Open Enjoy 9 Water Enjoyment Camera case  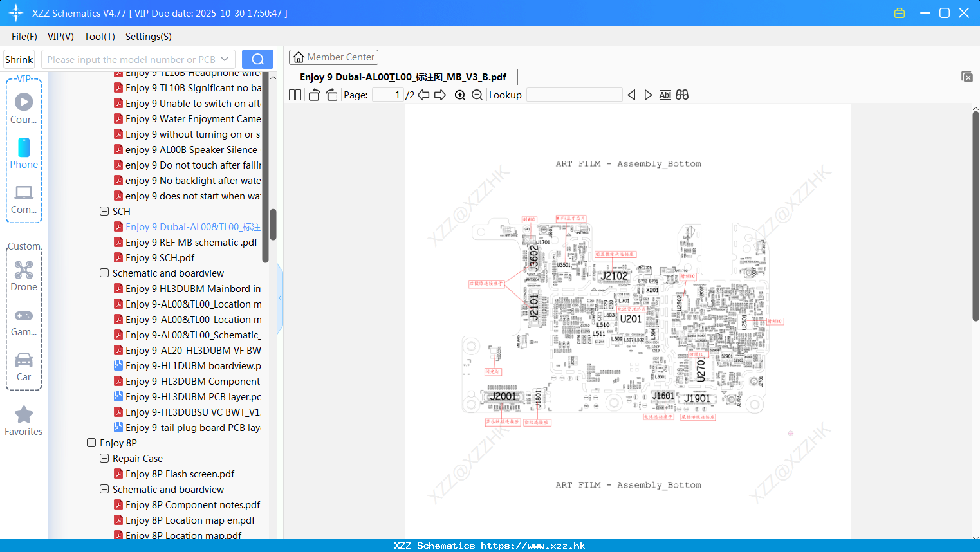(x=193, y=119)
